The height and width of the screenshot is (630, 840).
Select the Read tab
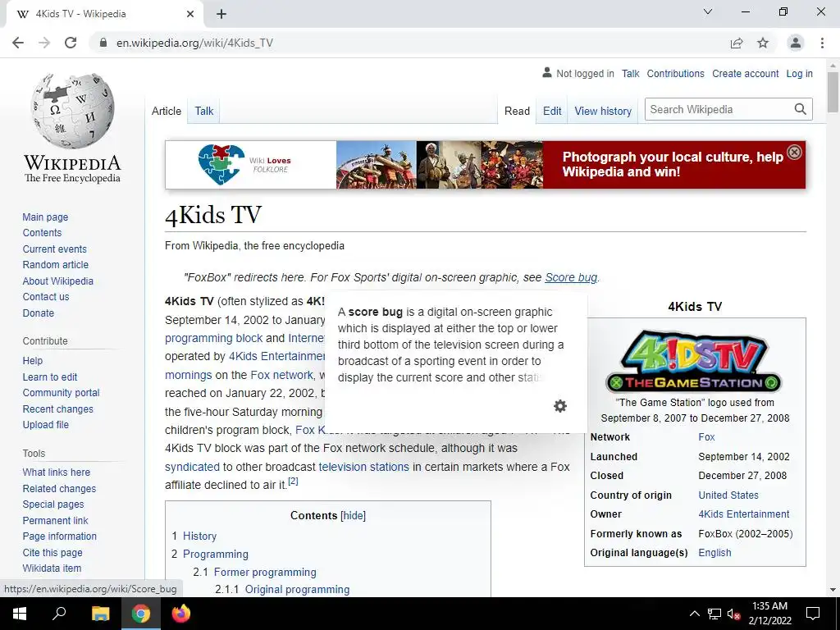click(517, 111)
